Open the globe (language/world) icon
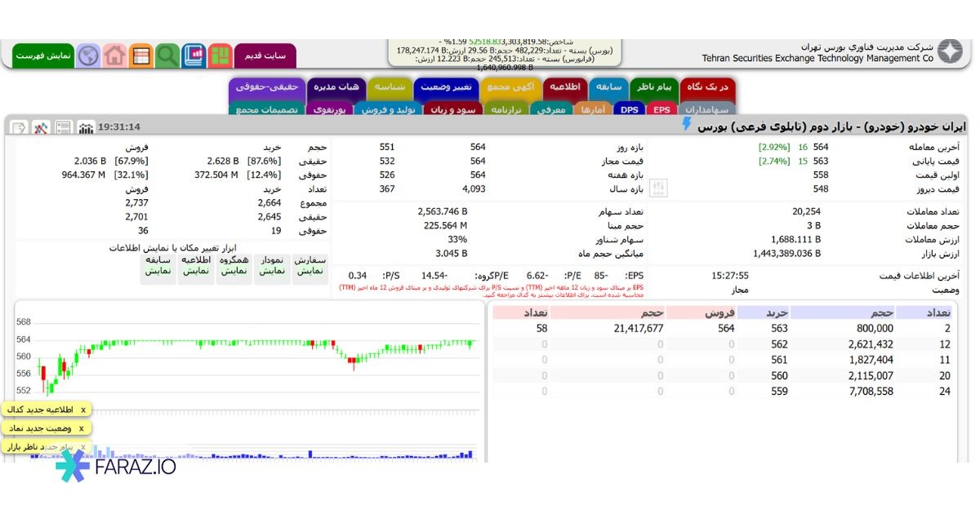Image resolution: width=980 pixels, height=514 pixels. point(88,54)
